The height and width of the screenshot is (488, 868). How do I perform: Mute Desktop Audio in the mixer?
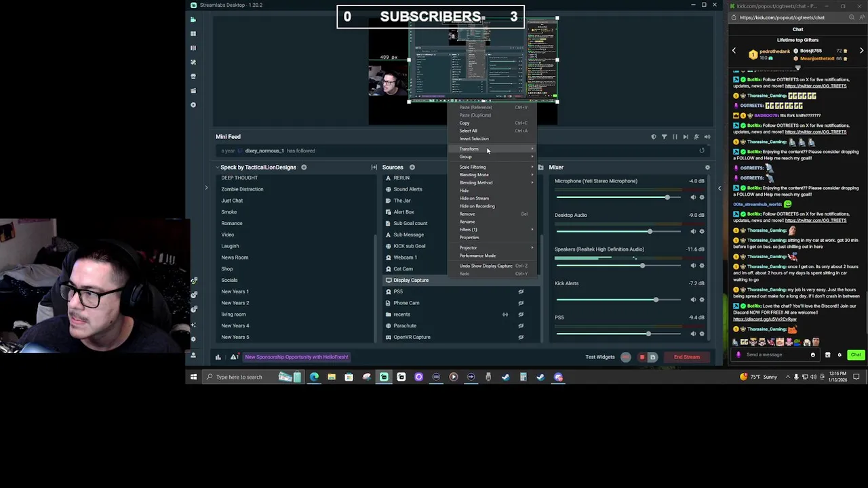pos(693,231)
